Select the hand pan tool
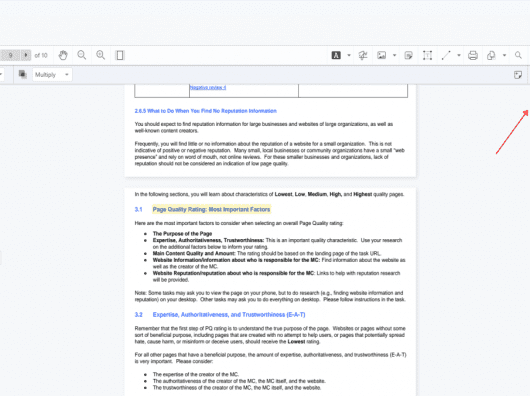Screen dimensions: 530x396 pyautogui.click(x=63, y=55)
